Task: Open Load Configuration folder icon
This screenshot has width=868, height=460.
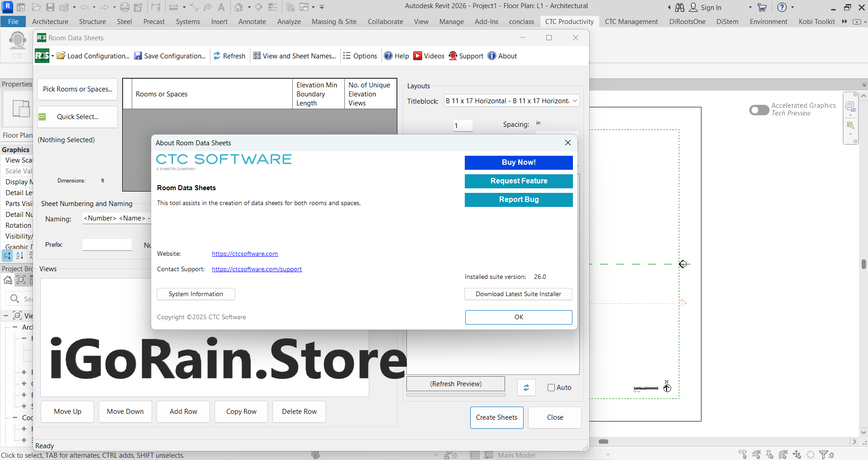Action: tap(61, 56)
